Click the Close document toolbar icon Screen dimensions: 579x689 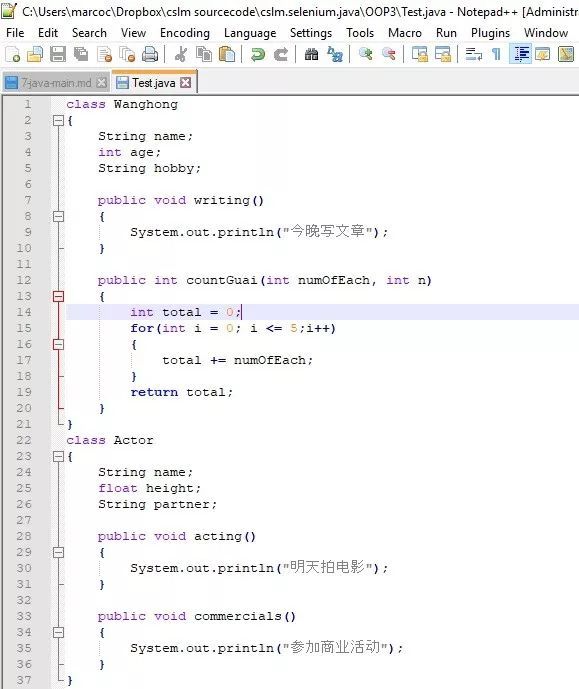click(x=104, y=54)
